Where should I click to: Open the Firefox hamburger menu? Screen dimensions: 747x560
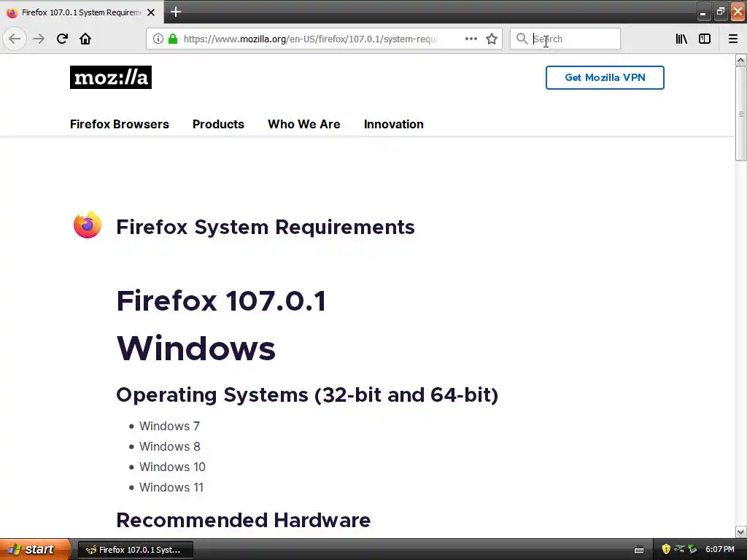pos(733,39)
